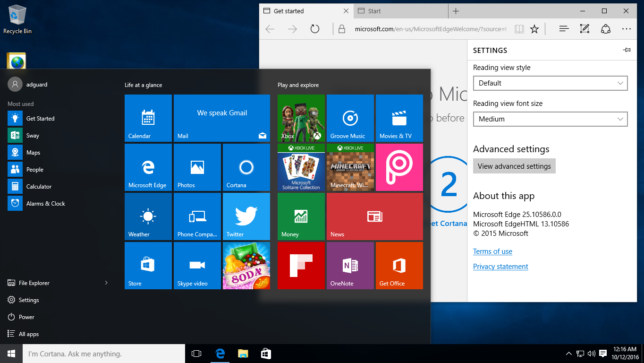
Task: Expand the File Explorer jump list arrow
Action: (x=106, y=283)
